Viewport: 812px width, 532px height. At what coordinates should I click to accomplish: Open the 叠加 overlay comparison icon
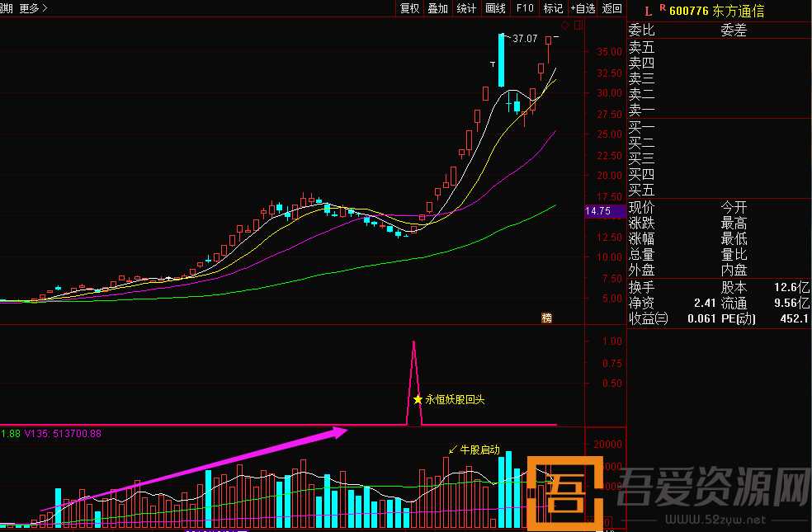coord(437,7)
